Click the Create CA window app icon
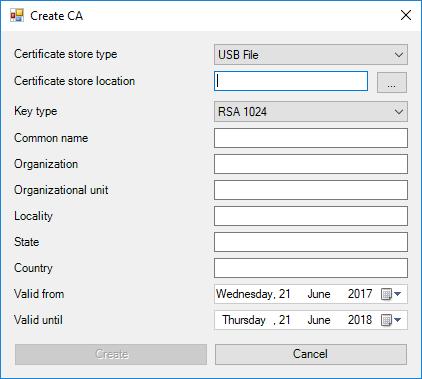The height and width of the screenshot is (379, 422). [17, 15]
